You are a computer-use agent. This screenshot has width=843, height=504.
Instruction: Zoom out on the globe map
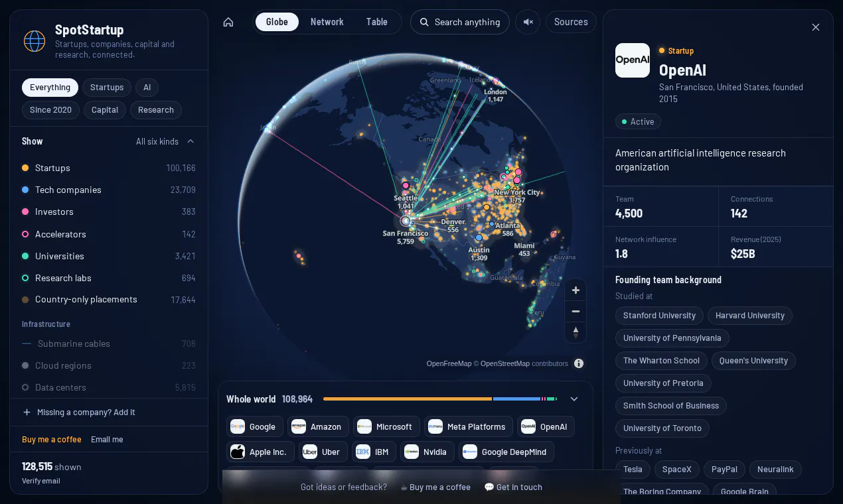point(575,311)
